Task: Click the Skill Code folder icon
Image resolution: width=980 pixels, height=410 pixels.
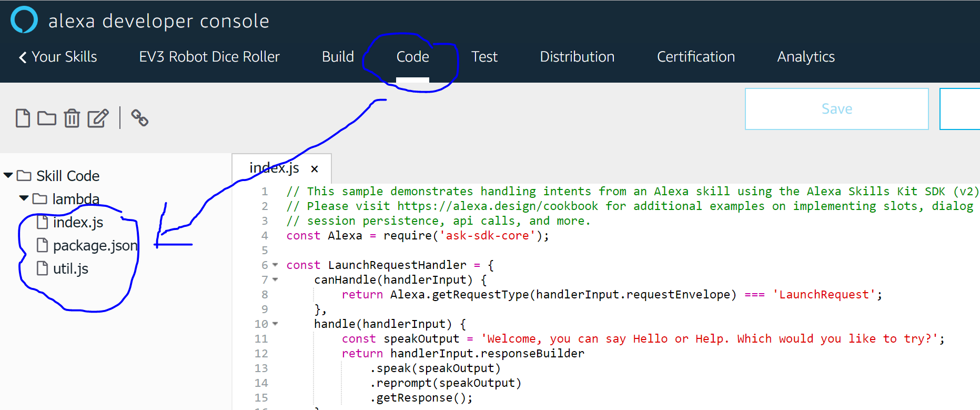Action: click(x=24, y=175)
